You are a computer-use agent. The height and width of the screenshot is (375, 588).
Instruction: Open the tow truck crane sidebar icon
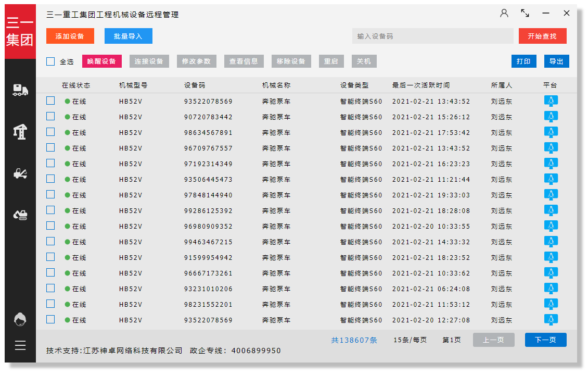(x=20, y=173)
